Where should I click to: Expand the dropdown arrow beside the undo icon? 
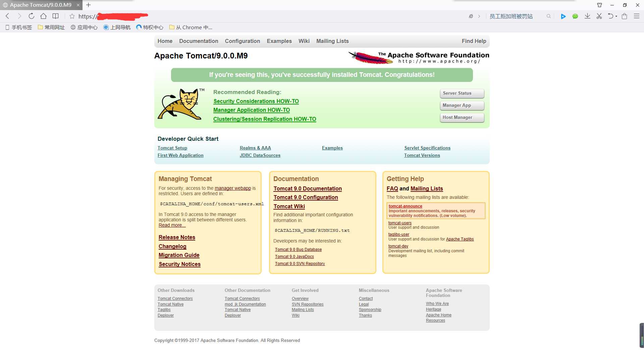tap(616, 16)
